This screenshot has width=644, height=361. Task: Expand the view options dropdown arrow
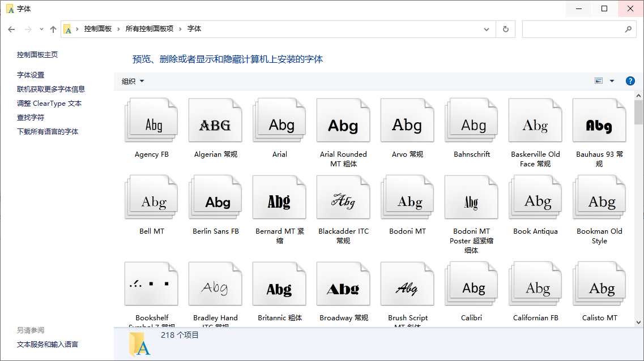click(612, 81)
